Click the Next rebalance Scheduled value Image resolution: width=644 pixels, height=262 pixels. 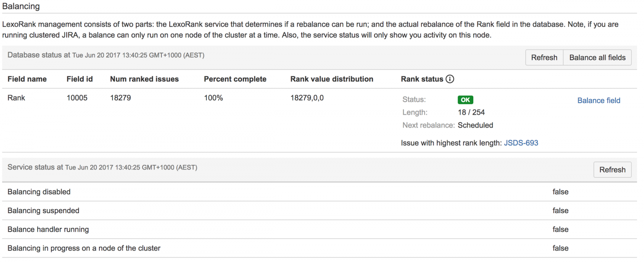click(x=475, y=125)
